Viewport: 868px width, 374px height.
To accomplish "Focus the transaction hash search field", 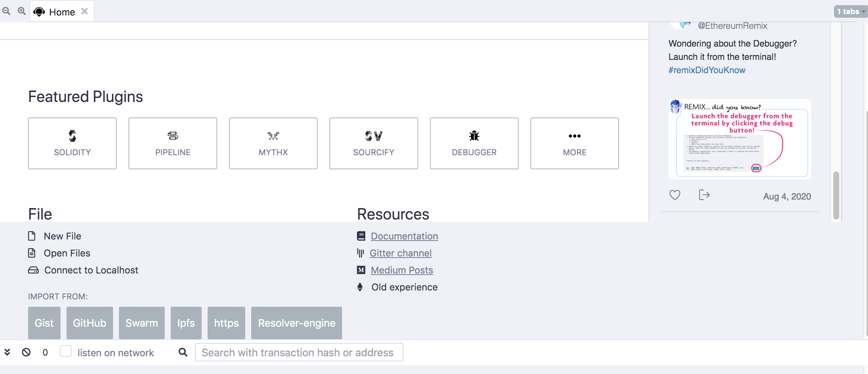I will pos(299,353).
